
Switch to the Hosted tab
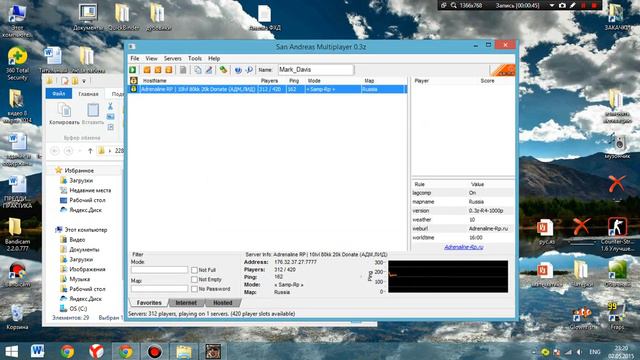click(223, 303)
